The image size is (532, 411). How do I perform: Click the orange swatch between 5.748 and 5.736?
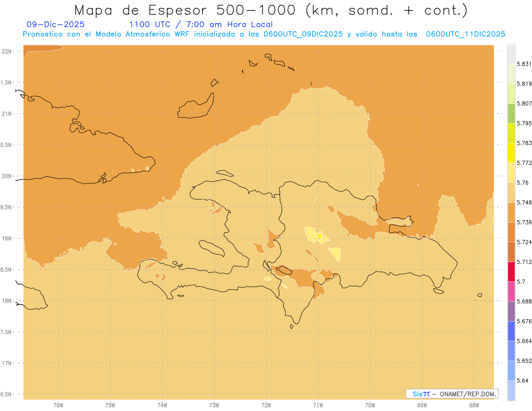[x=511, y=212]
